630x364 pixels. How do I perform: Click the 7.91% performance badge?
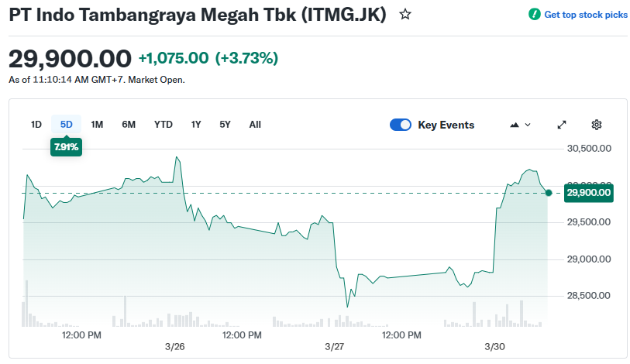click(x=67, y=146)
